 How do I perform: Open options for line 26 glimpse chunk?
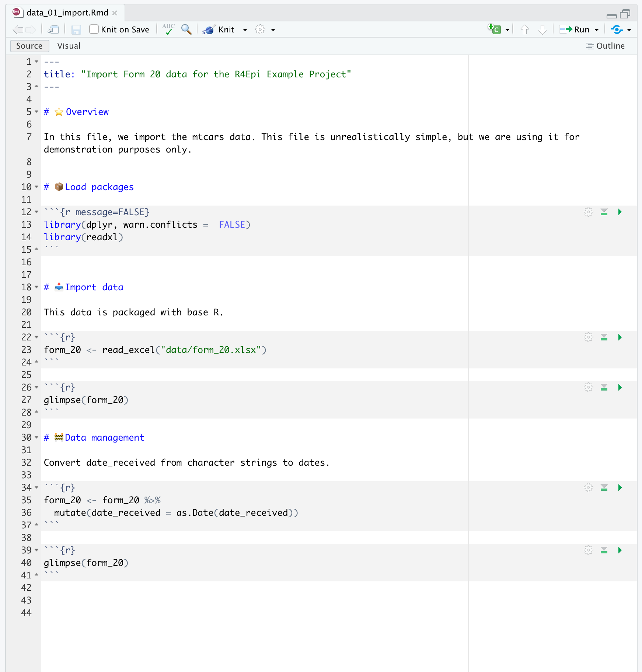[x=589, y=388]
